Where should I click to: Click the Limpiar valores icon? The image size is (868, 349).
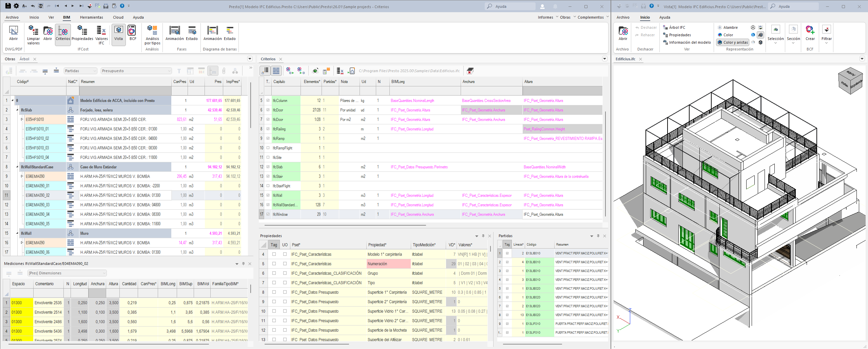[x=33, y=35]
